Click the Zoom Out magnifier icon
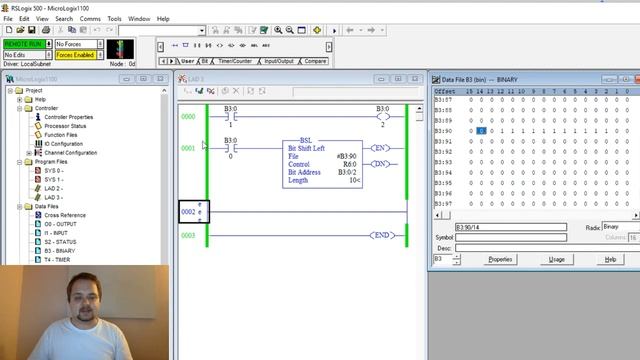This screenshot has width=640, height=360. tap(290, 30)
